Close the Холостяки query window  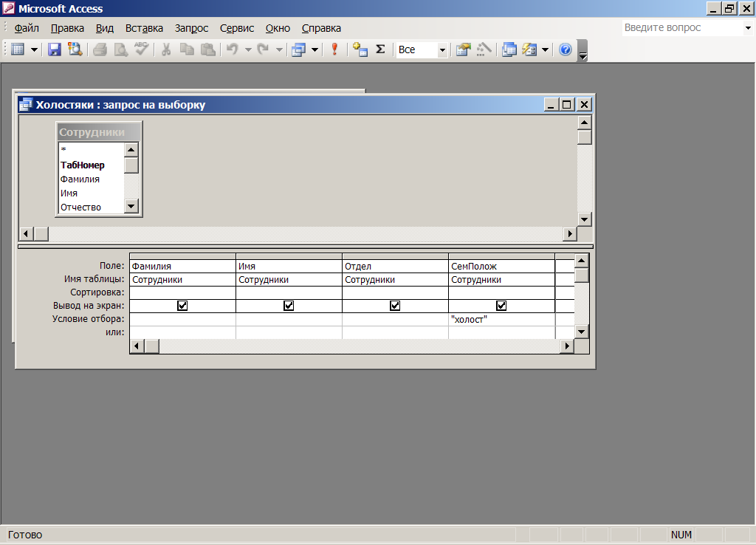tap(584, 104)
